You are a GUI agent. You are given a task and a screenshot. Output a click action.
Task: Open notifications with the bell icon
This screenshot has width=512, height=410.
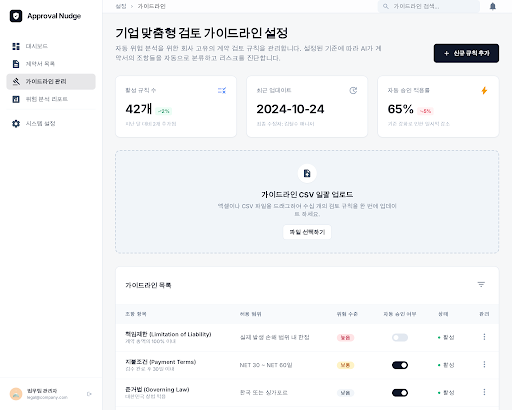coord(492,6)
